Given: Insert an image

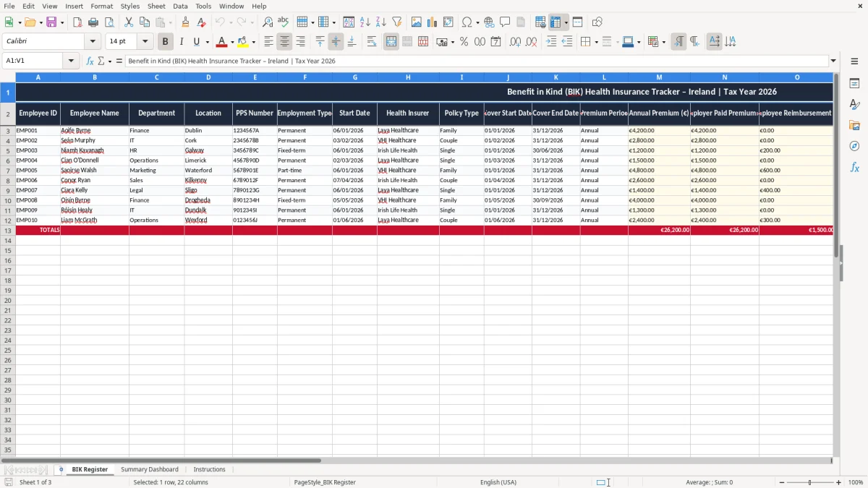Looking at the screenshot, I should click(417, 22).
